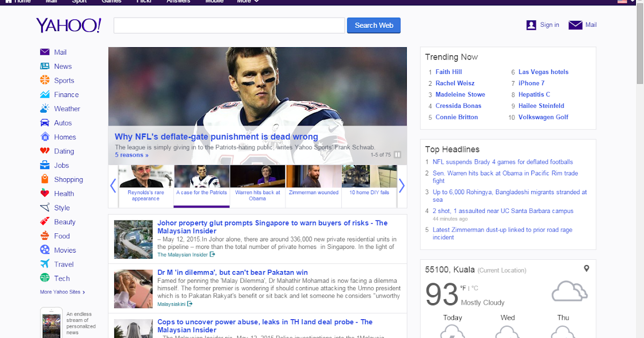
Task: Open the deflate-gate punishment headline
Action: pyautogui.click(x=216, y=137)
